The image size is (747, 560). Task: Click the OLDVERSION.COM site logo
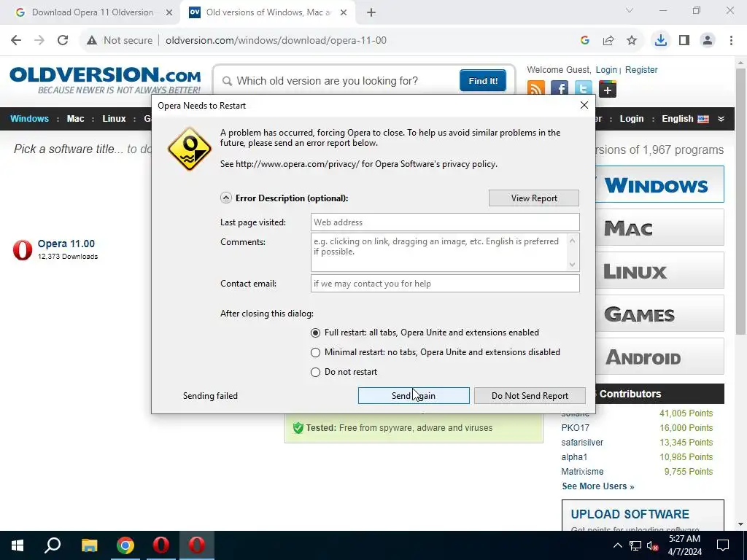tap(105, 80)
